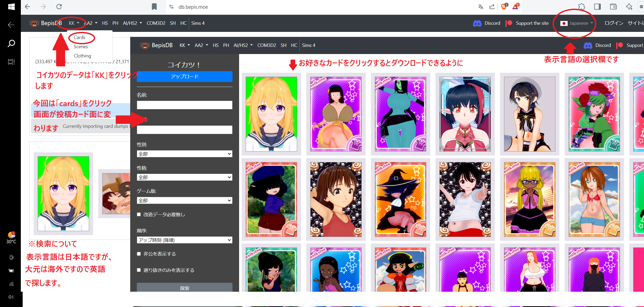
Task: Click the text field above the 性別 label
Action: (x=185, y=130)
